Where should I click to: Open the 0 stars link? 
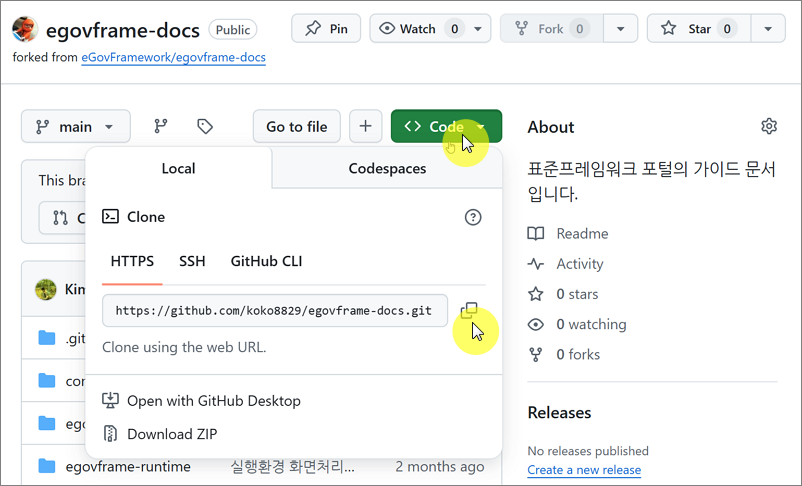tap(577, 294)
